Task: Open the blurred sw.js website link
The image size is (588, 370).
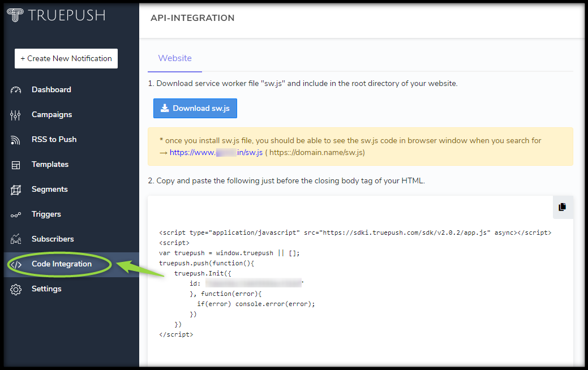Action: 216,153
